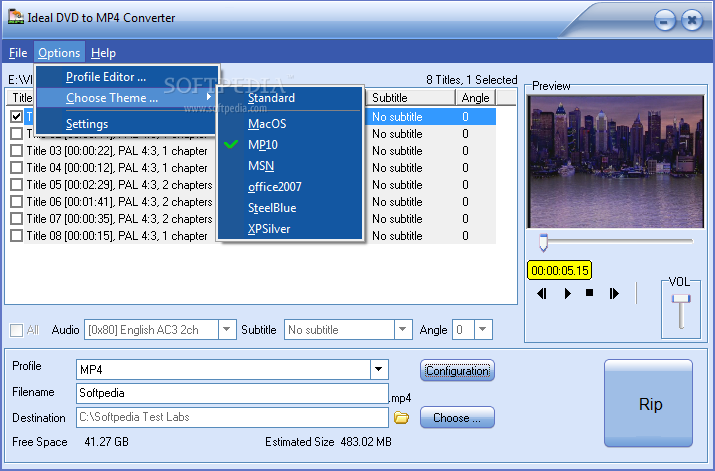The width and height of the screenshot is (715, 471).
Task: Step to next frame in preview
Action: pos(614,294)
